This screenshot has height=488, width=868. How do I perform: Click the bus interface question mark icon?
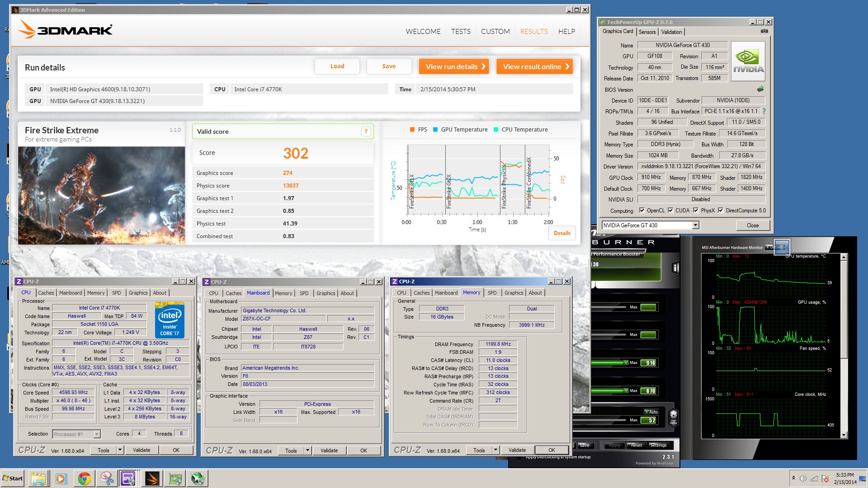click(x=764, y=111)
